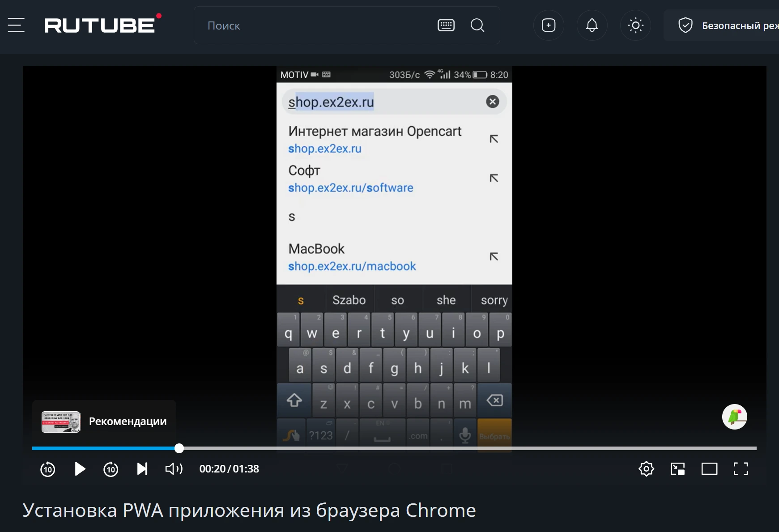This screenshot has height=532, width=779.
Task: Switch to theater viewing mode
Action: pos(709,469)
